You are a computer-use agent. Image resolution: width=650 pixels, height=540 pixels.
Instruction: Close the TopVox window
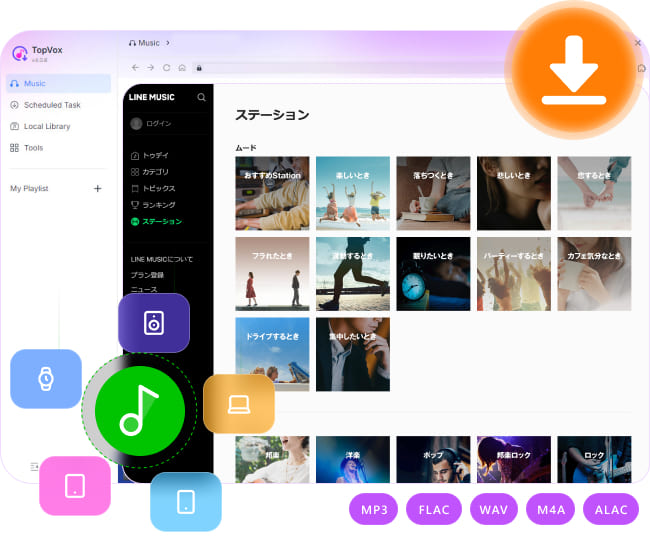click(638, 43)
